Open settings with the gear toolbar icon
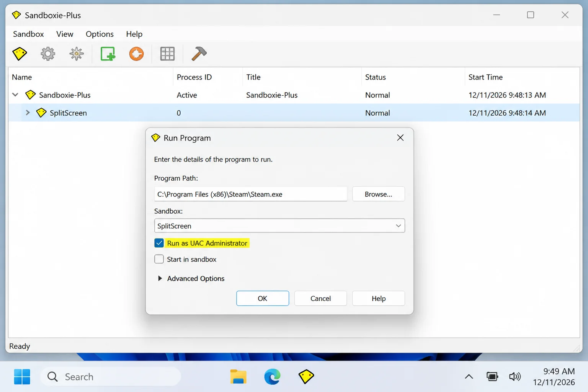The height and width of the screenshot is (392, 588). coord(48,54)
